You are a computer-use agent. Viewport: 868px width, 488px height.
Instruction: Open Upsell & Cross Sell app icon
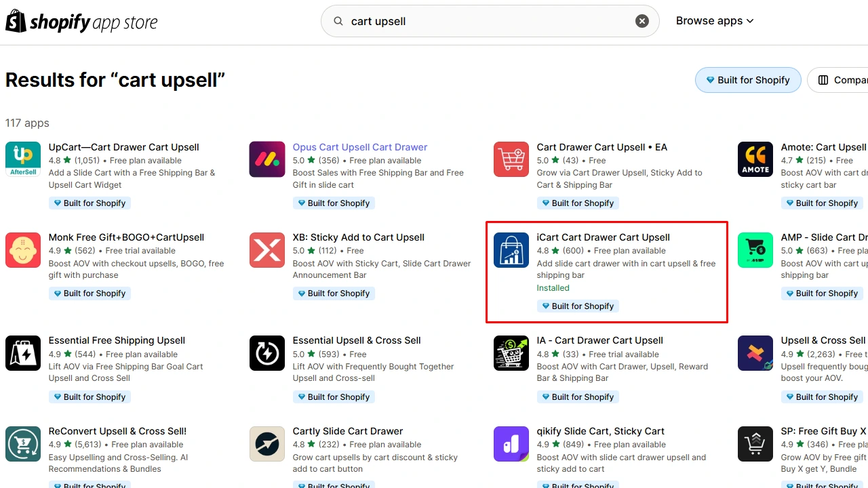(x=755, y=353)
